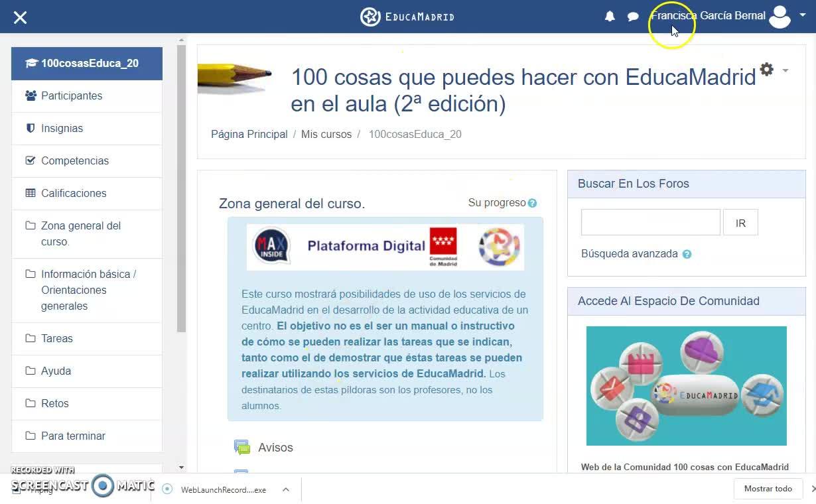The image size is (816, 504).
Task: Click the Insignias shield icon
Action: click(x=31, y=128)
